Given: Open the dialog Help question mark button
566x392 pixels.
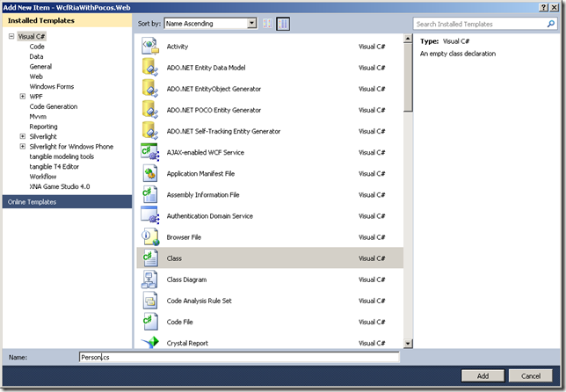Looking at the screenshot, I should 544,7.
